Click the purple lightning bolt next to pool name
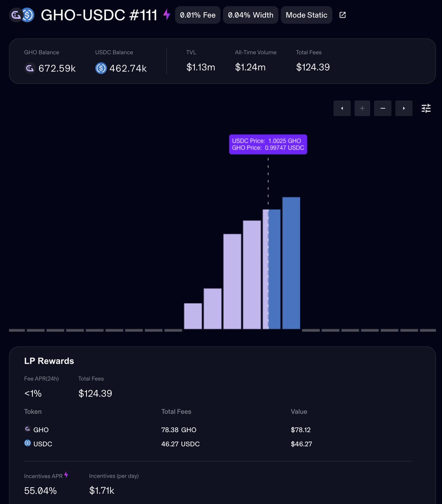Viewport: 442px width, 504px height. [x=166, y=15]
